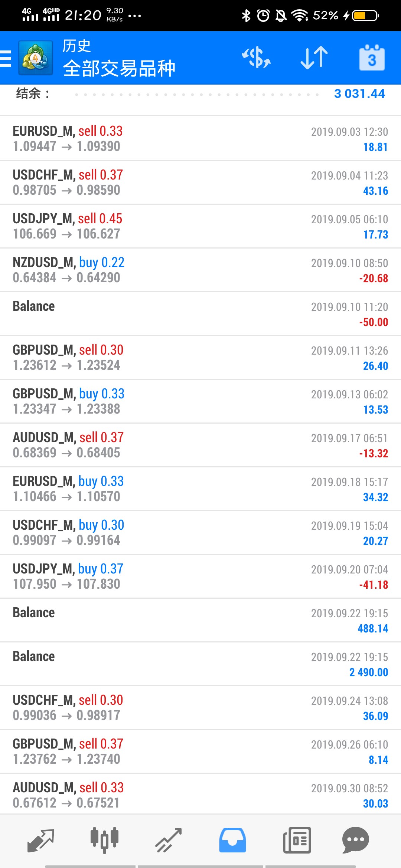Open the USDCHF_M sell 0.37 entry

pos(200,182)
